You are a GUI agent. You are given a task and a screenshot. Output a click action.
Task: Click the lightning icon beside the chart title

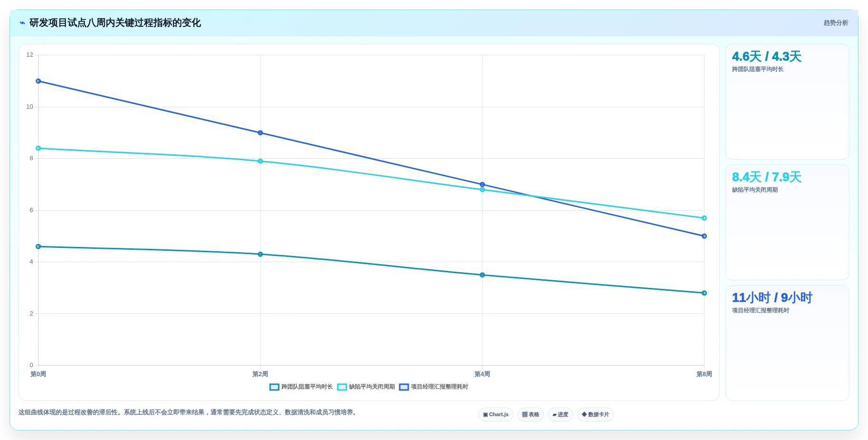(22, 23)
